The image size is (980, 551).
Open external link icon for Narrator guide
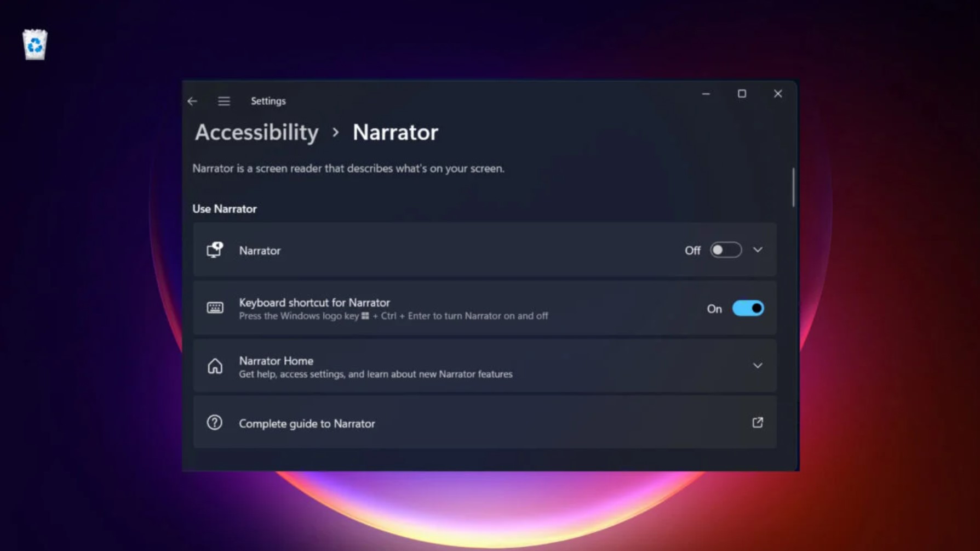tap(758, 423)
